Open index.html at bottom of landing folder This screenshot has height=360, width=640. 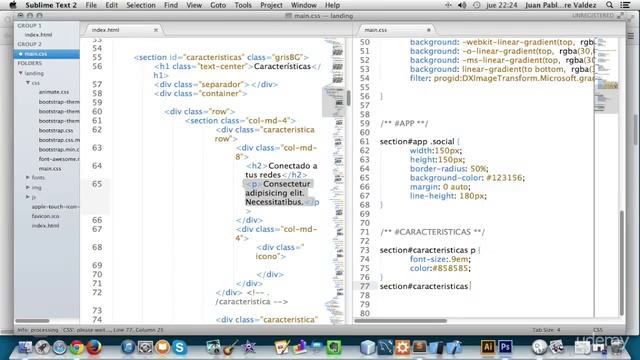[45, 226]
